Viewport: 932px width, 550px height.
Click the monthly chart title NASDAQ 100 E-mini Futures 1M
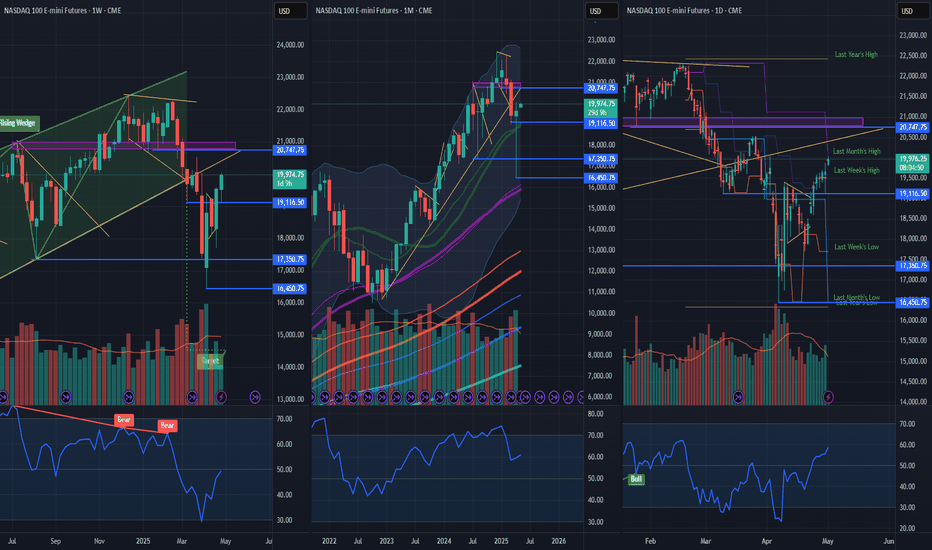pos(374,11)
